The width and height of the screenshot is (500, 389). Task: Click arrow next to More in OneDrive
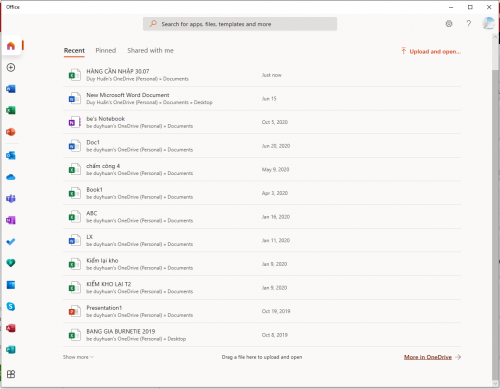(458, 357)
